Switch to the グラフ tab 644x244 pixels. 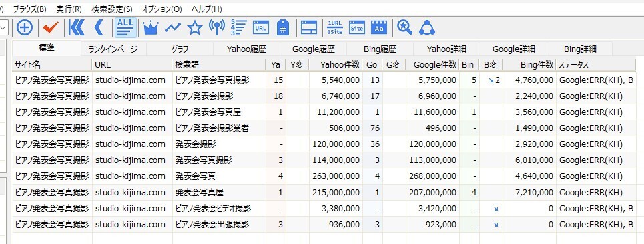click(x=180, y=49)
